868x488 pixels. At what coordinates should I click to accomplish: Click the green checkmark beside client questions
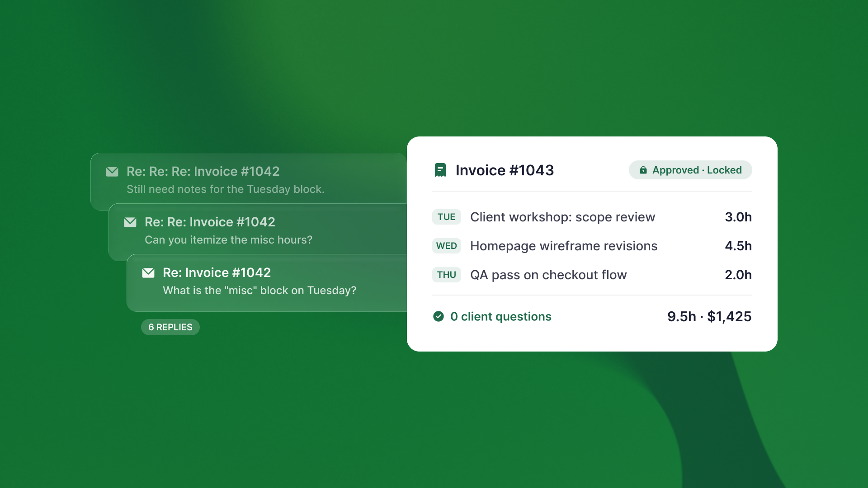pos(439,316)
